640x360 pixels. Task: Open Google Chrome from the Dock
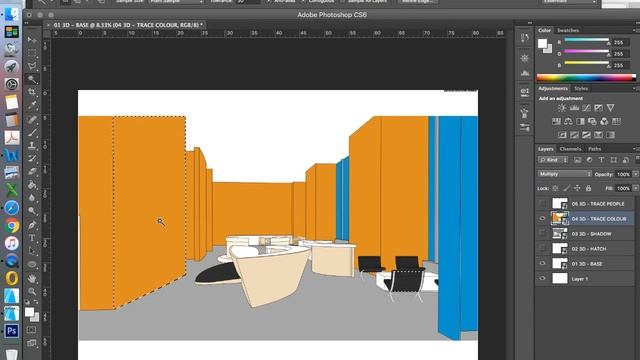[11, 225]
